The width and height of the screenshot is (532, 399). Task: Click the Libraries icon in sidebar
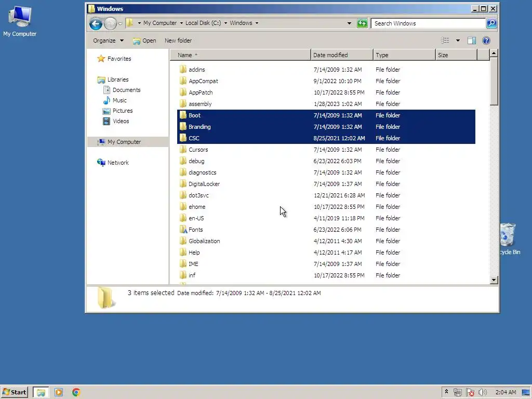[x=101, y=79]
